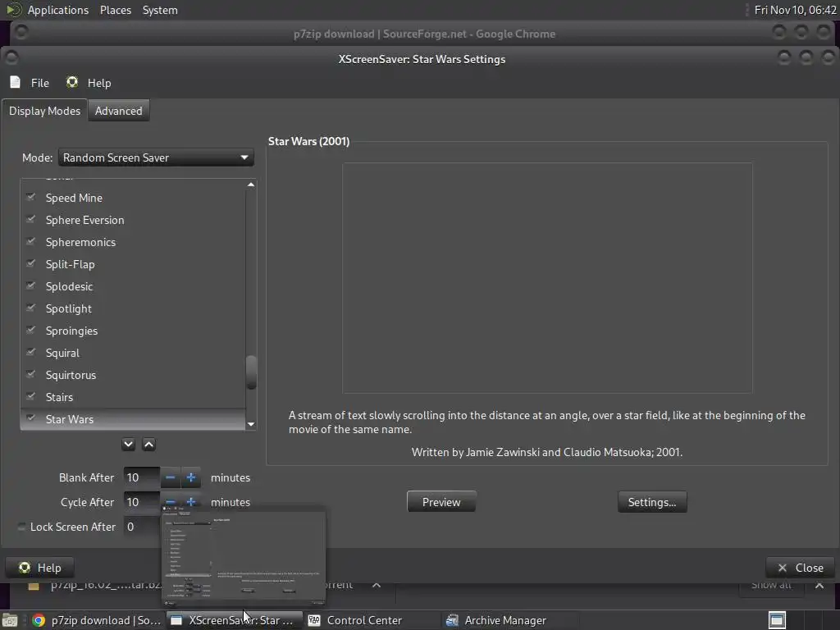Open the Help menu in menu bar
The image size is (840, 630).
99,83
